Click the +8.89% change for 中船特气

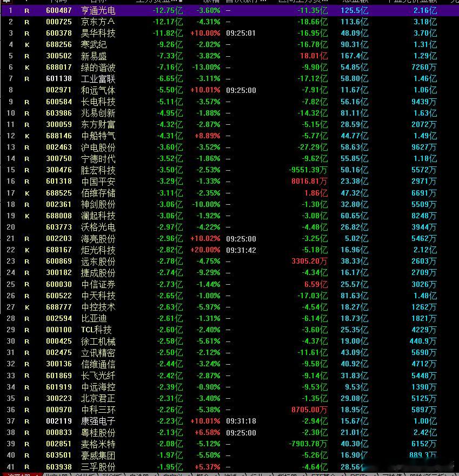(x=208, y=136)
